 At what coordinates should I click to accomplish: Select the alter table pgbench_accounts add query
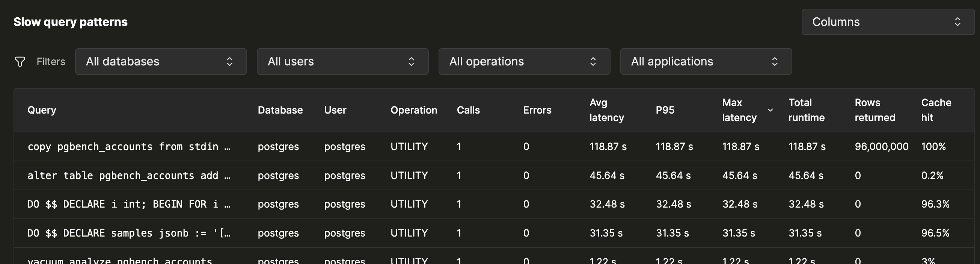coord(129,176)
